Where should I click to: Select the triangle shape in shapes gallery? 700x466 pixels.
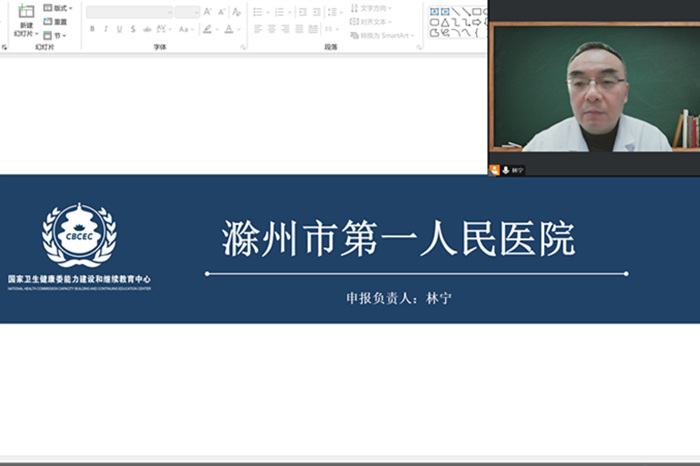click(446, 22)
